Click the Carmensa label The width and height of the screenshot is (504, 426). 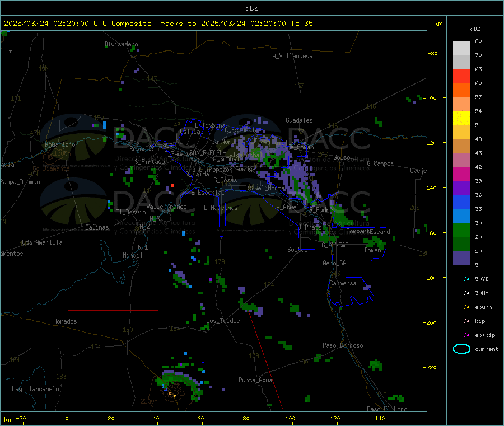point(343,283)
